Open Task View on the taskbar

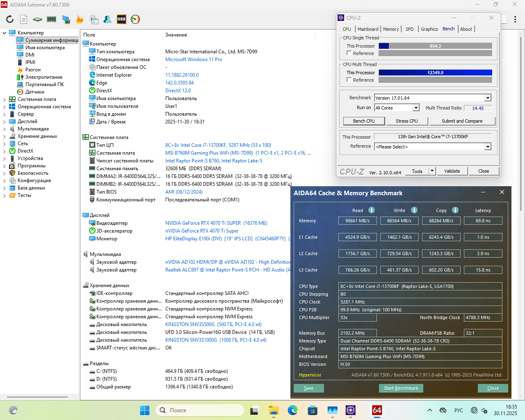tap(255, 410)
